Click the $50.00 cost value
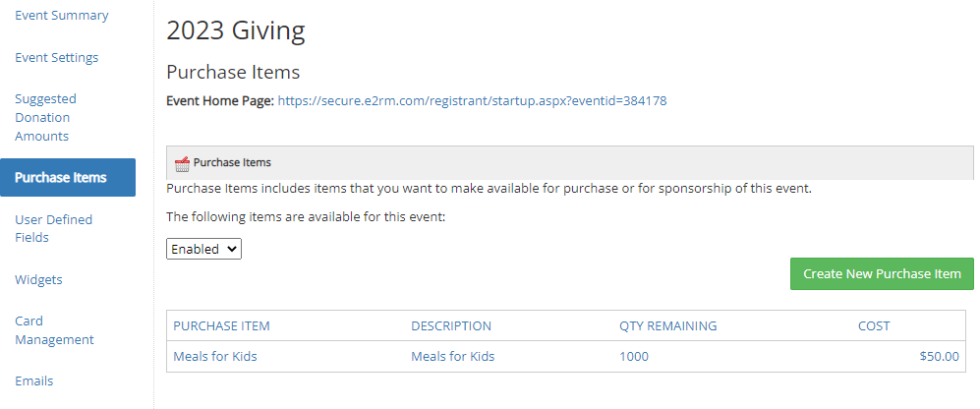980x409 pixels. tap(940, 357)
